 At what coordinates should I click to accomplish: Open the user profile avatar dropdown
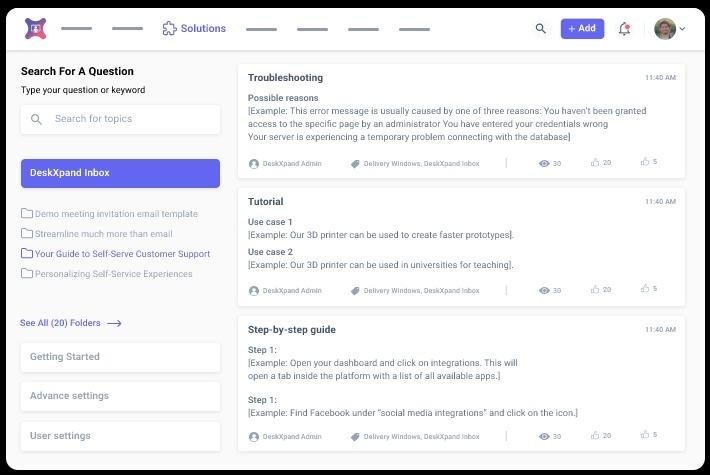click(x=669, y=29)
